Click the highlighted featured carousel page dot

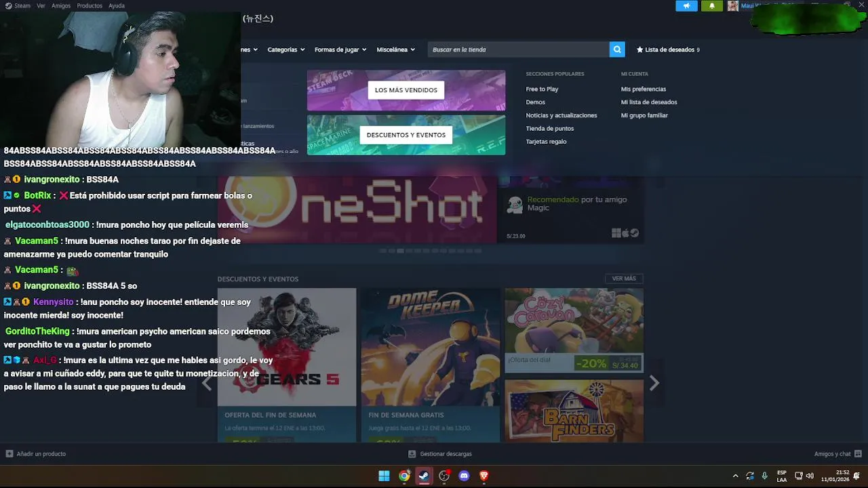pos(401,251)
